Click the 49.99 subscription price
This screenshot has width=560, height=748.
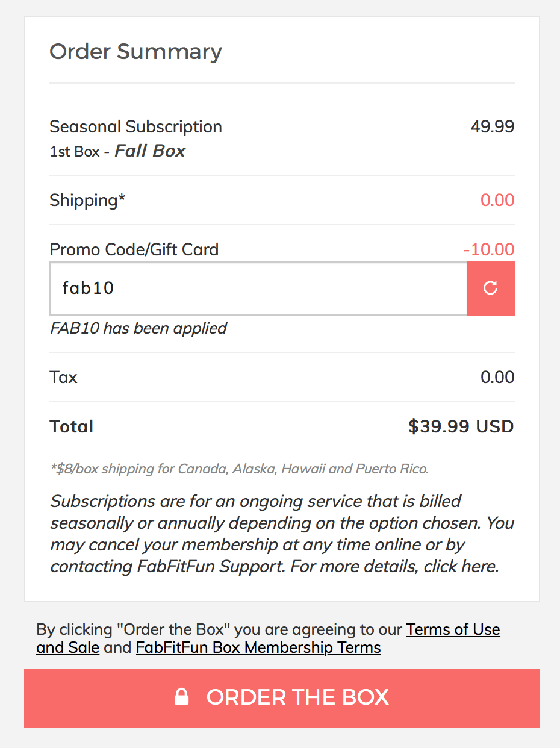coord(492,127)
